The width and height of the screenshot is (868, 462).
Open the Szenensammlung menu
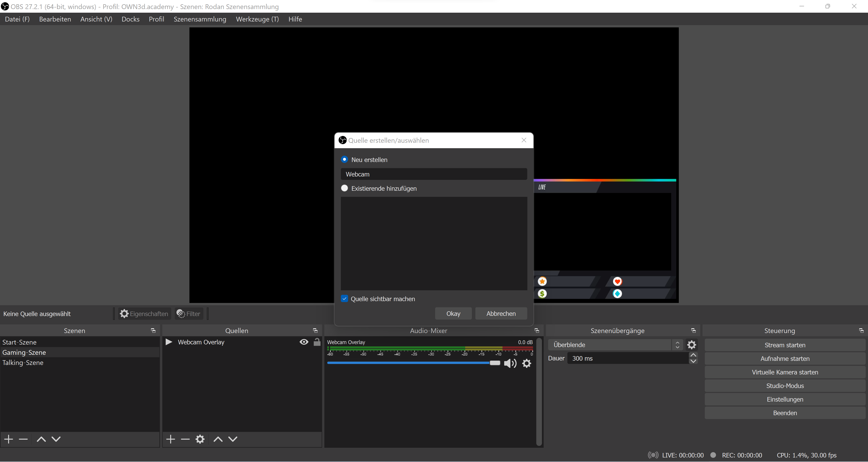click(200, 19)
